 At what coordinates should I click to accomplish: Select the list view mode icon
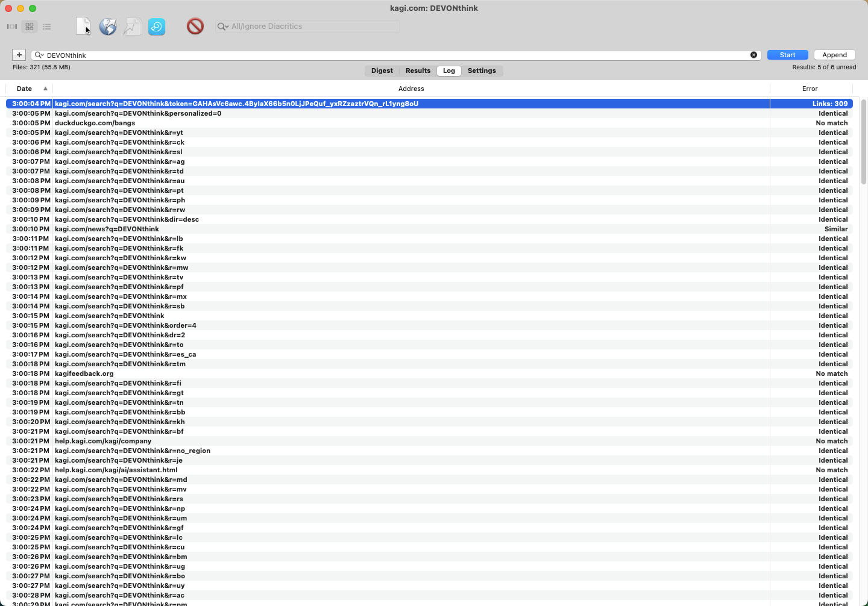pyautogui.click(x=47, y=27)
